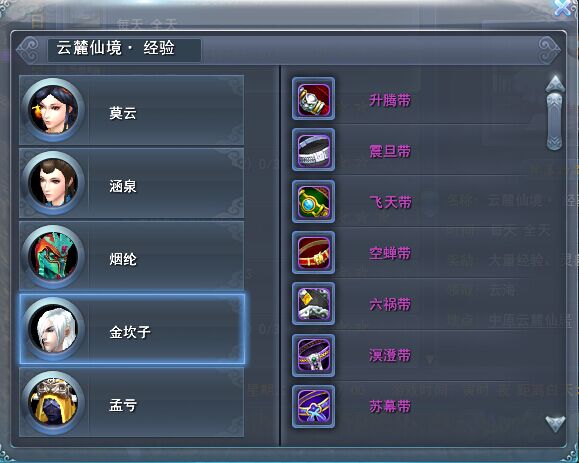Click the 升腾带 item name link
Image resolution: width=579 pixels, height=463 pixels.
click(x=390, y=100)
